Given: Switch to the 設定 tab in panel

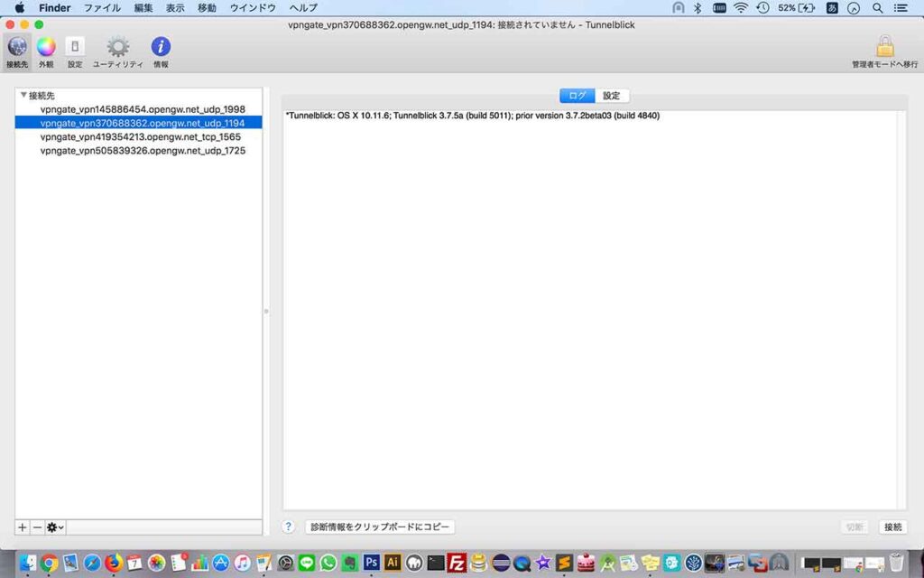Looking at the screenshot, I should 612,96.
